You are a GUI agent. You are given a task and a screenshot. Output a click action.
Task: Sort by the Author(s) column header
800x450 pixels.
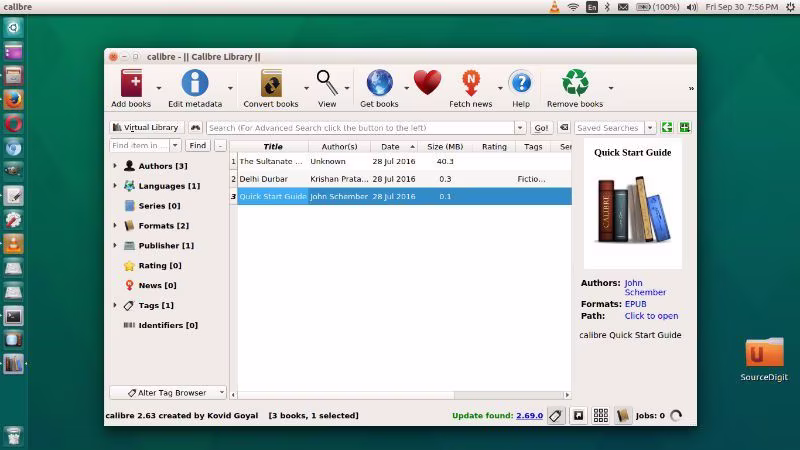pyautogui.click(x=339, y=146)
